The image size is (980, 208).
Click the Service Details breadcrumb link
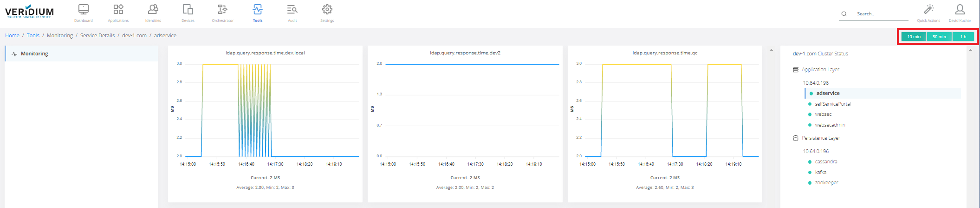[97, 36]
